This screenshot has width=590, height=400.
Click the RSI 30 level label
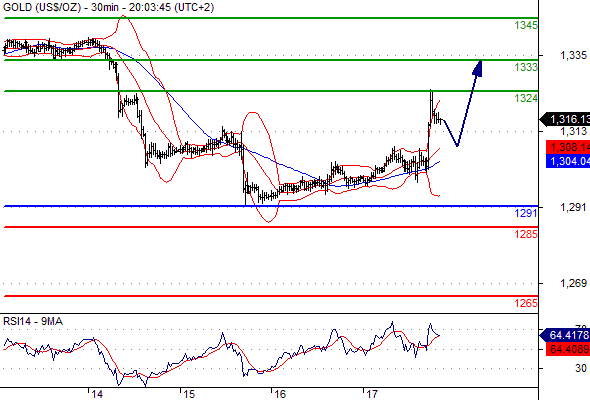[x=581, y=368]
